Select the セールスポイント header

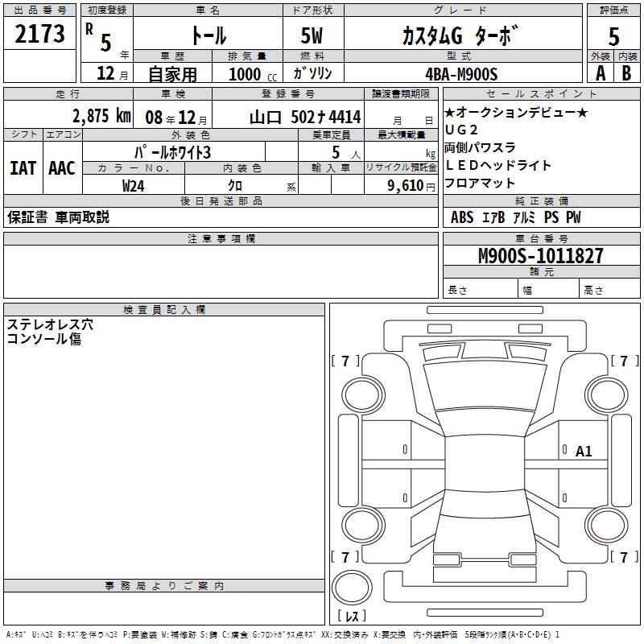coord(541,93)
